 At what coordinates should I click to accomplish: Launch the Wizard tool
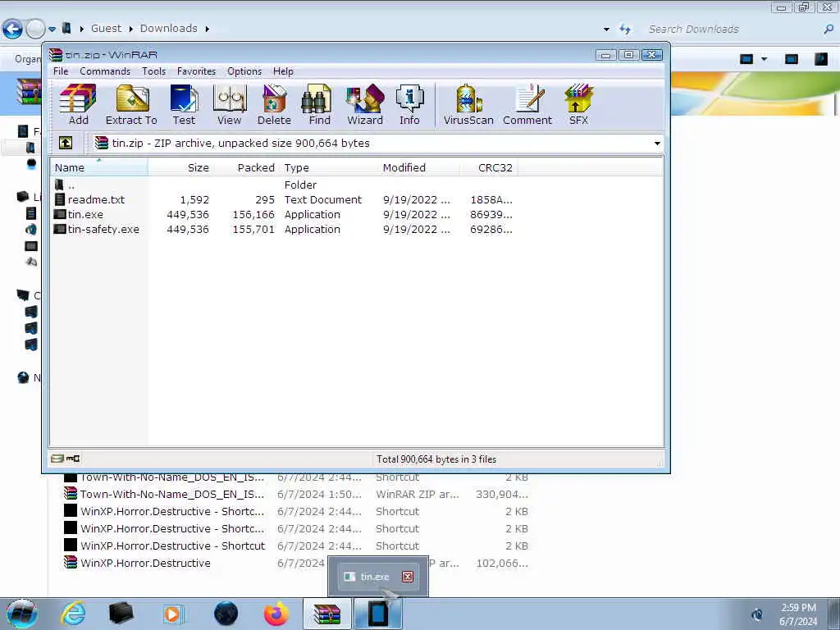pyautogui.click(x=365, y=105)
